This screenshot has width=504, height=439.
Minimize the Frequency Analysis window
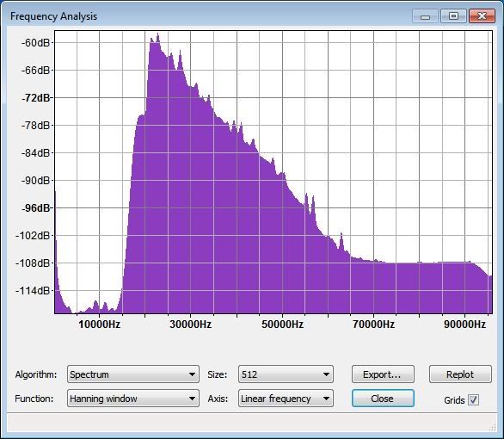[x=425, y=16]
